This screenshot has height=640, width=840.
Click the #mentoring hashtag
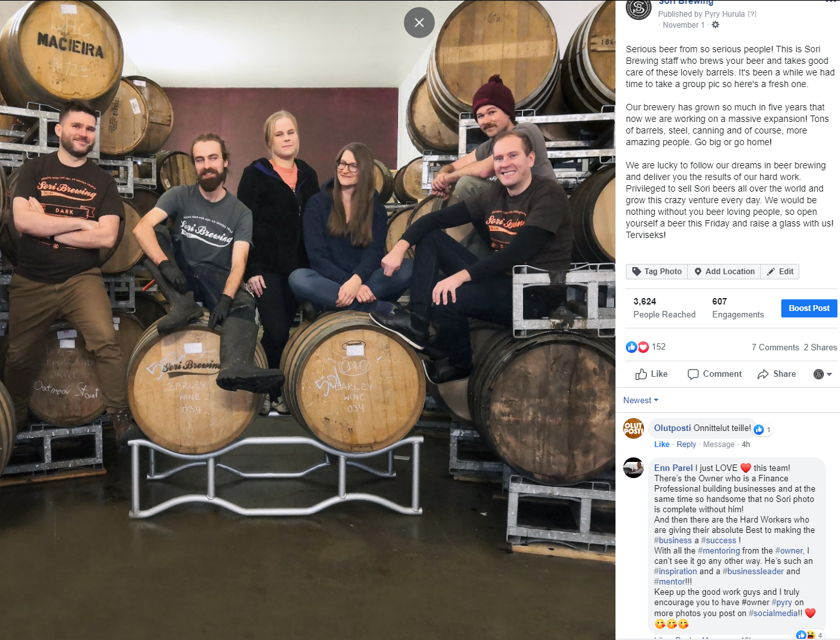click(x=719, y=551)
